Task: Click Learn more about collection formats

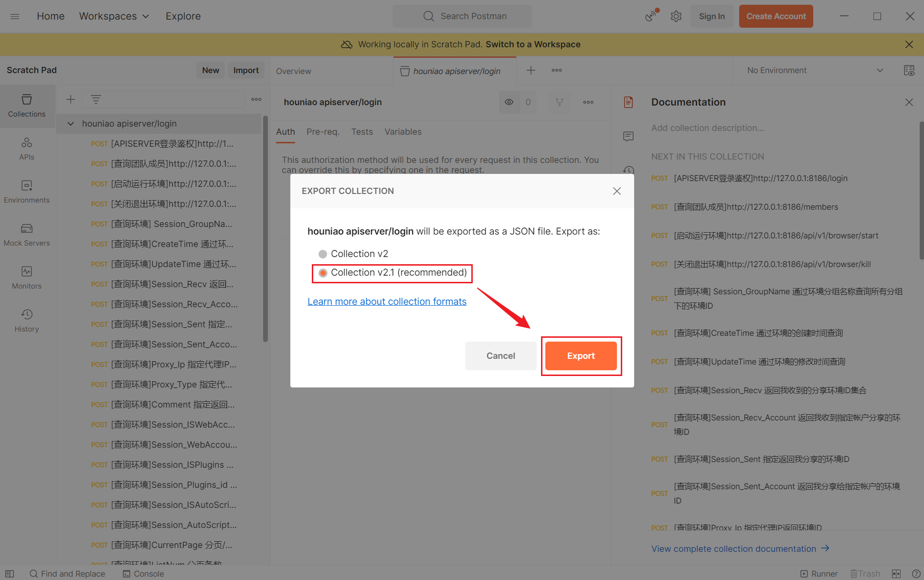Action: (387, 301)
